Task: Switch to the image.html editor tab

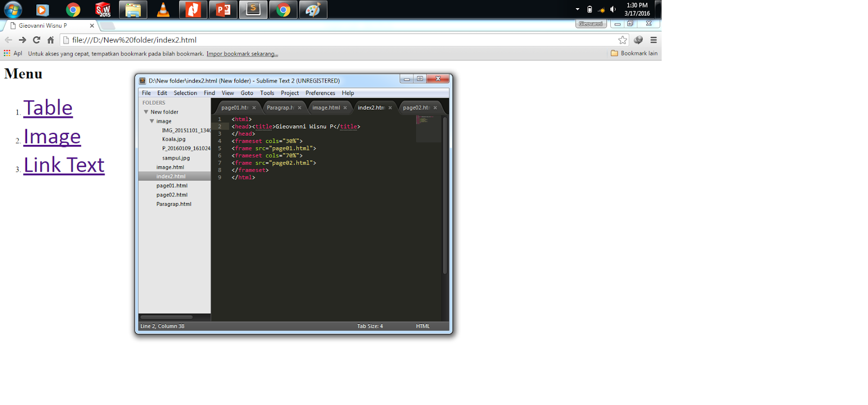Action: coord(326,107)
